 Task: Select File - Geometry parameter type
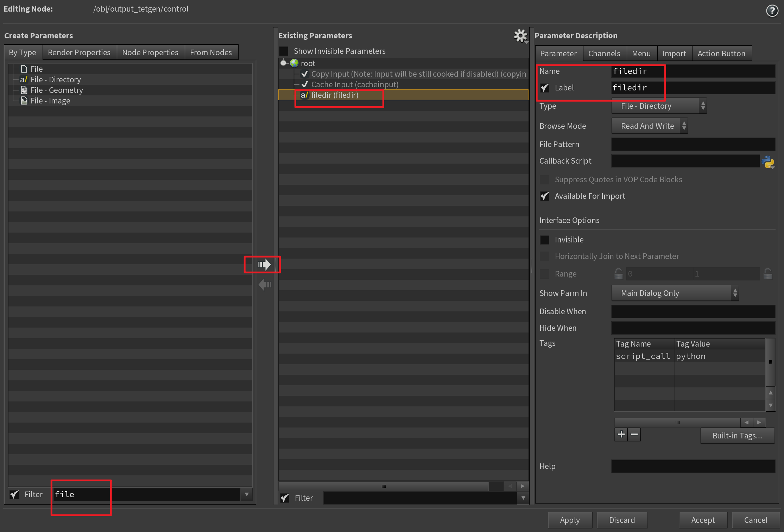[x=57, y=90]
